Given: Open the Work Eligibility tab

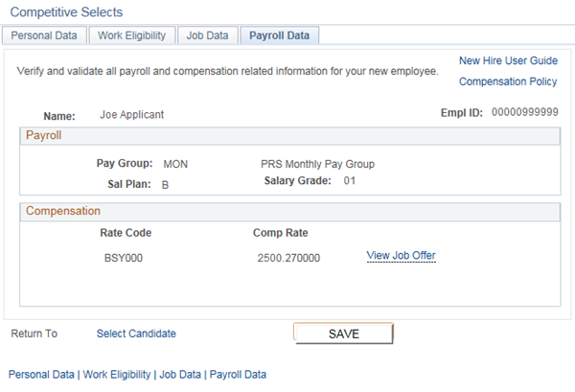Looking at the screenshot, I should tap(130, 35).
